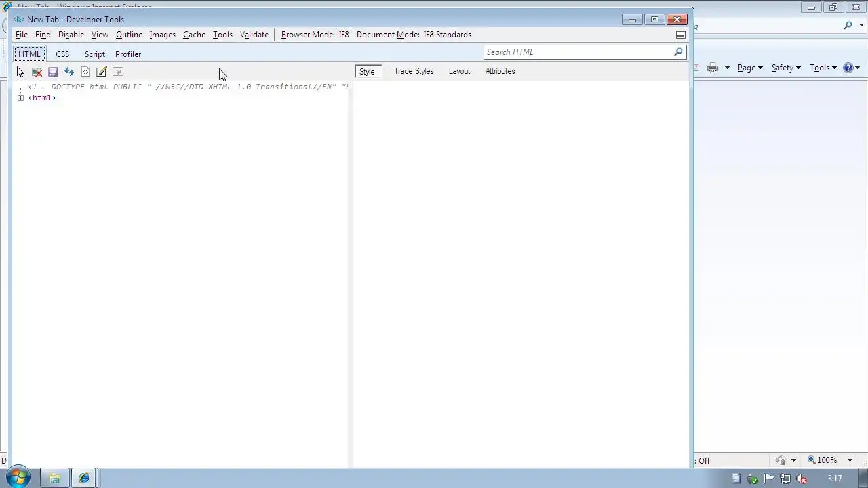Click the Clear Browser Cache icon
Image resolution: width=868 pixels, height=488 pixels.
click(x=37, y=72)
